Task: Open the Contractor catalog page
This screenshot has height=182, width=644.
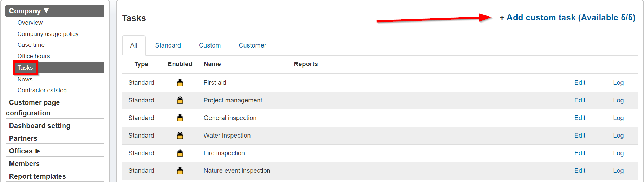Action: click(42, 90)
